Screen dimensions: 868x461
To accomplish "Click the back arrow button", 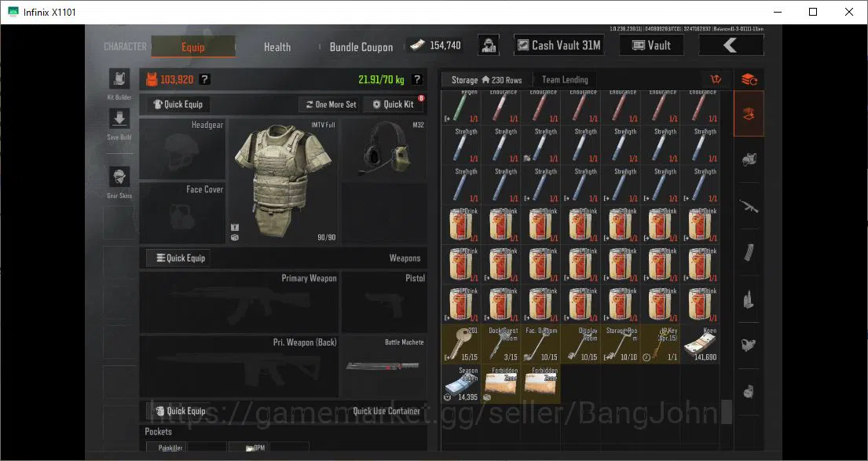I will (731, 46).
